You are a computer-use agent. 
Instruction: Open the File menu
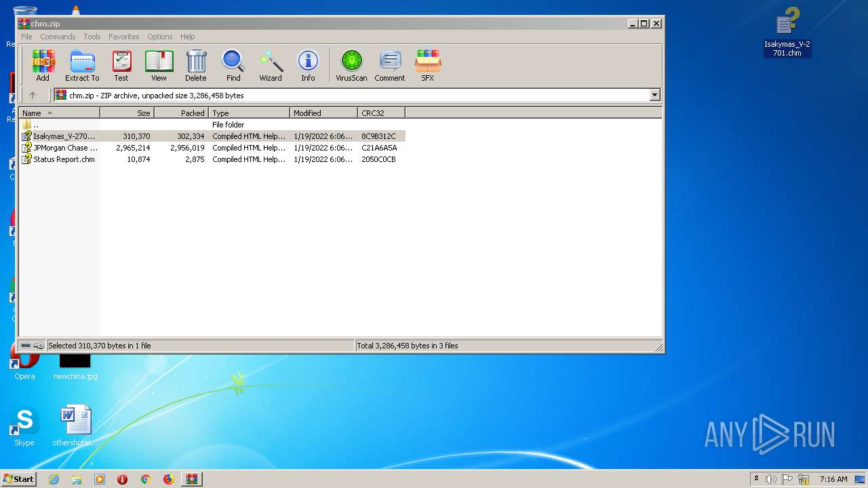tap(26, 37)
